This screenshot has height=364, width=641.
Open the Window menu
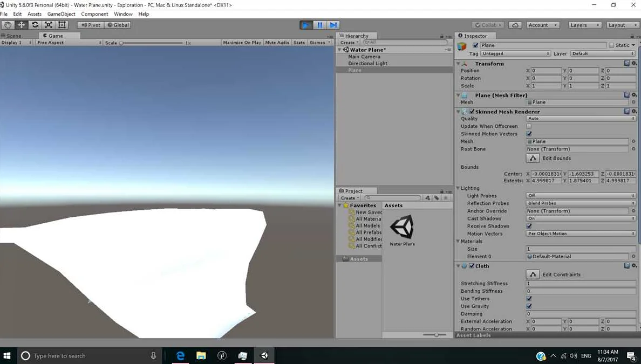[123, 14]
